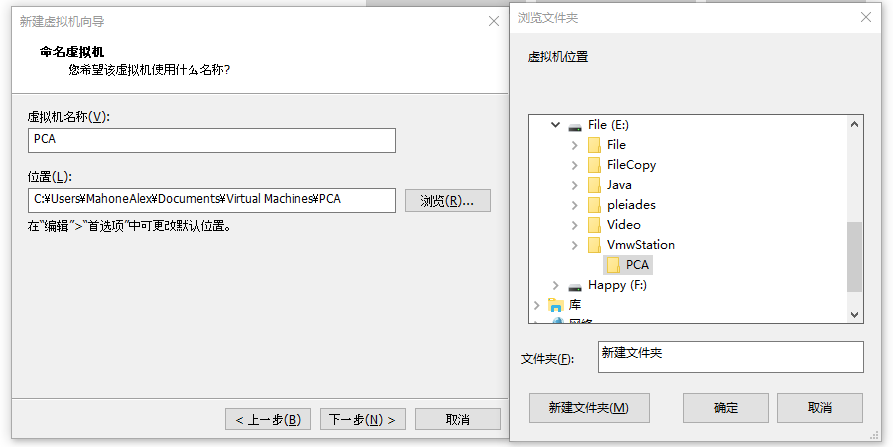The width and height of the screenshot is (893, 447).
Task: Close the 浏览文件夹 dialog
Action: tap(866, 17)
